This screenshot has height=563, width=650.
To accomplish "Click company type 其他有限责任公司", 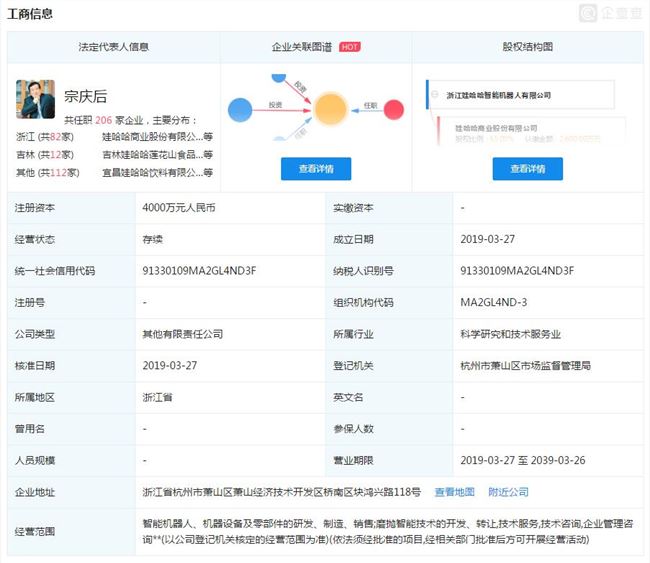I will click(182, 334).
